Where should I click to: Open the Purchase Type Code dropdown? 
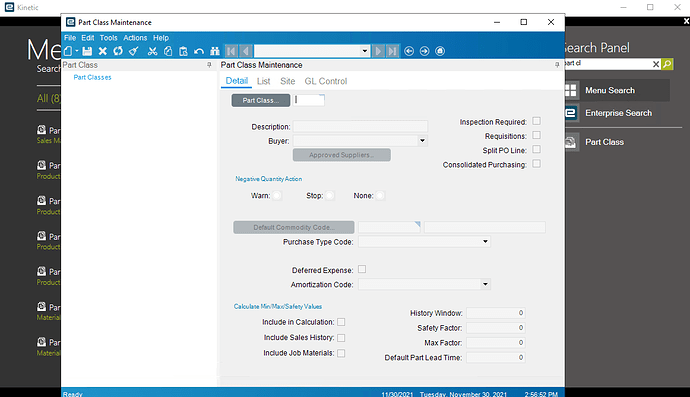(485, 242)
